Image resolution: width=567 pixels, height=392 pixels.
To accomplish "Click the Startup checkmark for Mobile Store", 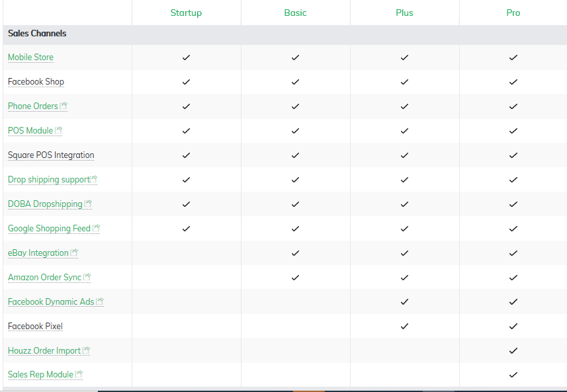I will click(186, 58).
